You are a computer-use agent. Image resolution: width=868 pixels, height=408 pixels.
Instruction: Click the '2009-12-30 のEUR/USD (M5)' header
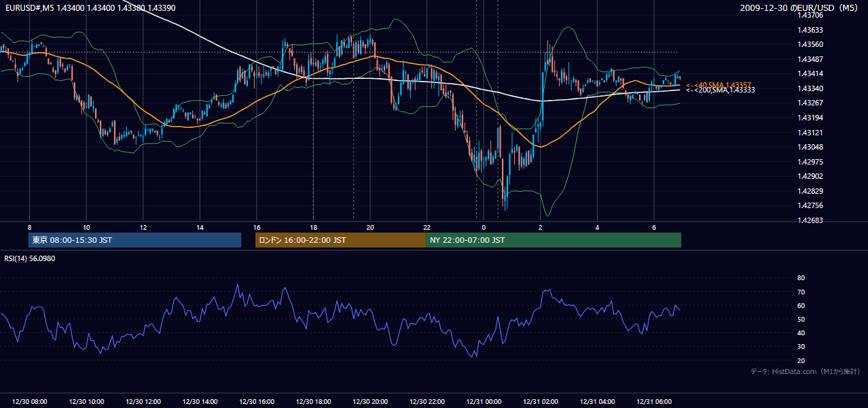pyautogui.click(x=800, y=7)
